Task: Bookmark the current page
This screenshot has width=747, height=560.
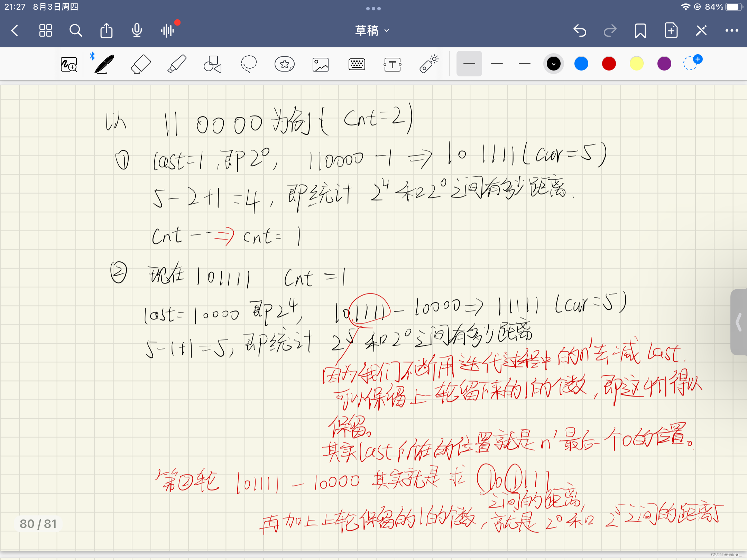Action: (640, 30)
